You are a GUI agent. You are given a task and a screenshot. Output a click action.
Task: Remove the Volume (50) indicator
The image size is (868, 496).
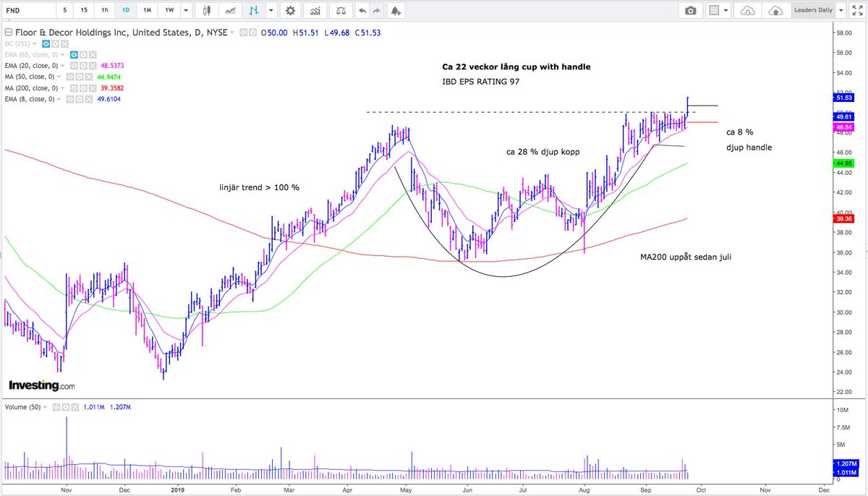[x=75, y=407]
